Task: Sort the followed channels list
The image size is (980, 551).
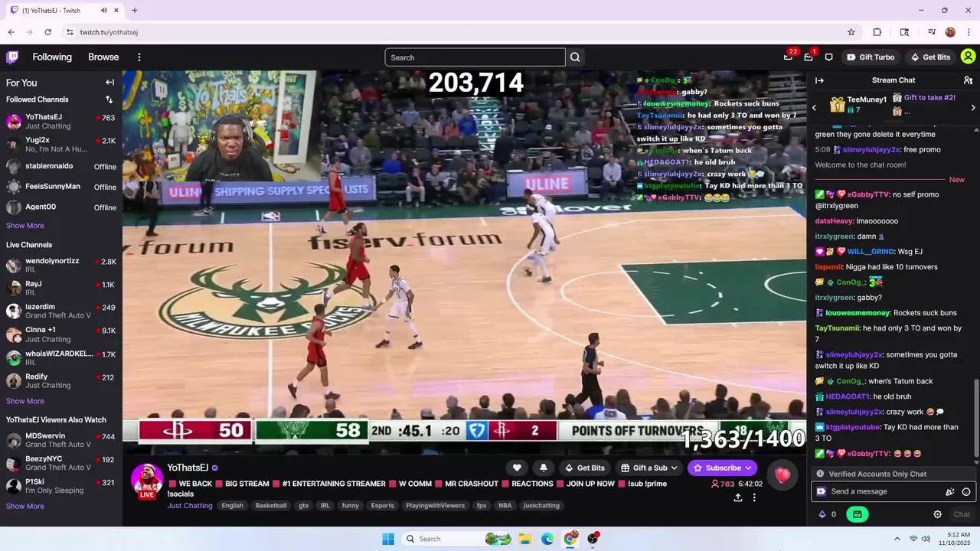Action: [109, 99]
